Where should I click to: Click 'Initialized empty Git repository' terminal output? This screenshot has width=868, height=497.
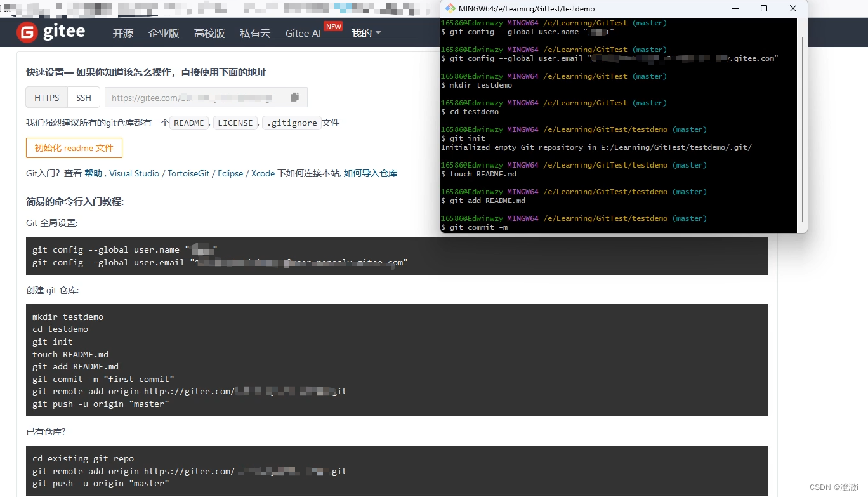[596, 147]
